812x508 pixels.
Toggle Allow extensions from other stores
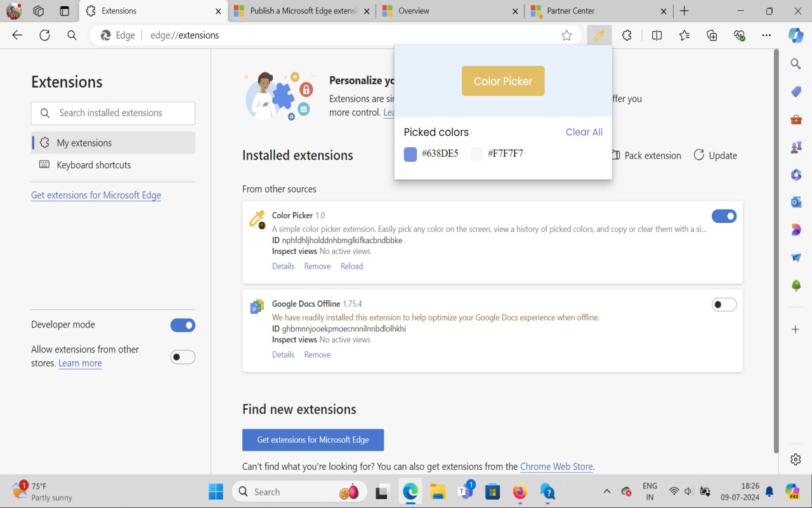pyautogui.click(x=183, y=357)
